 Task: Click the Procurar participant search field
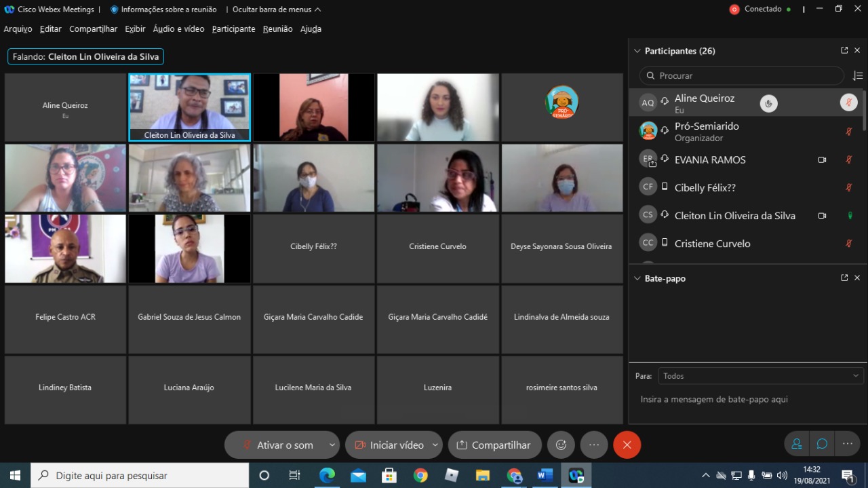pyautogui.click(x=742, y=76)
